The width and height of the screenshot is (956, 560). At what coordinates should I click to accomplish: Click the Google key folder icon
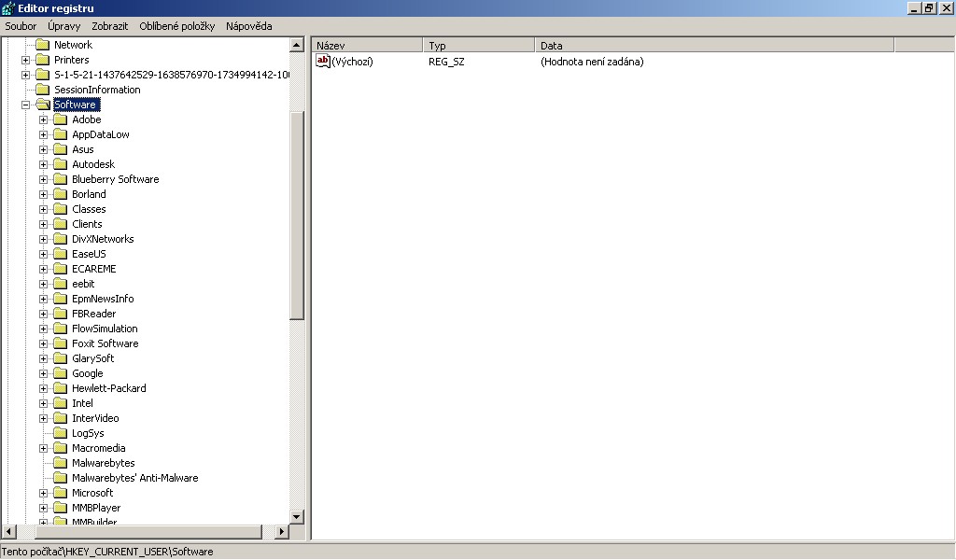(61, 373)
